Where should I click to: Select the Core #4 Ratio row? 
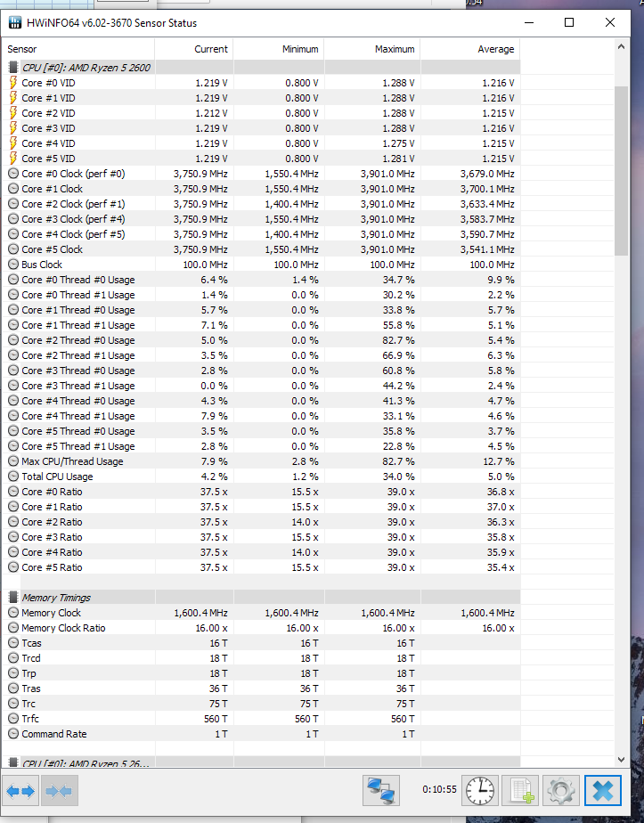click(261, 552)
